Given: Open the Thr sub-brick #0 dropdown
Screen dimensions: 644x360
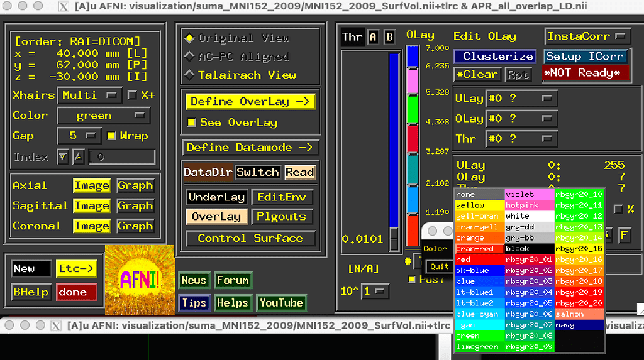Looking at the screenshot, I should [521, 139].
